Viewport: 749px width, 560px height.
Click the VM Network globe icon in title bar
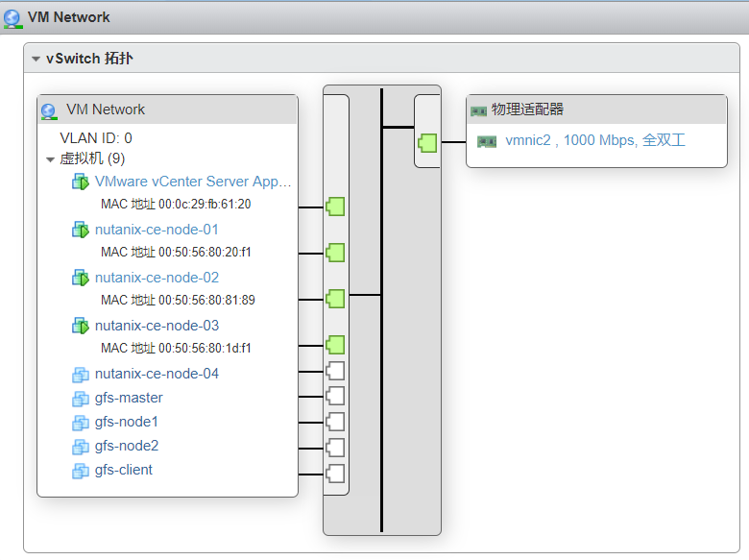click(x=12, y=18)
